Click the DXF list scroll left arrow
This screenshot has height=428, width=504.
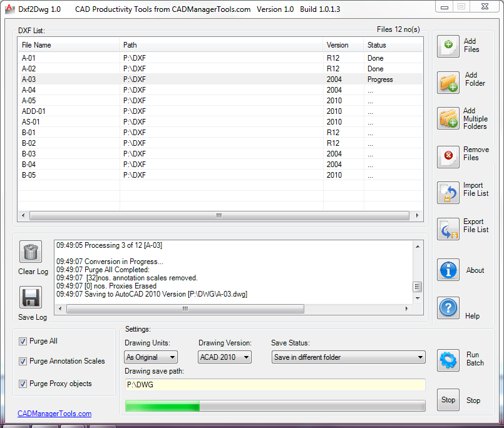point(23,215)
